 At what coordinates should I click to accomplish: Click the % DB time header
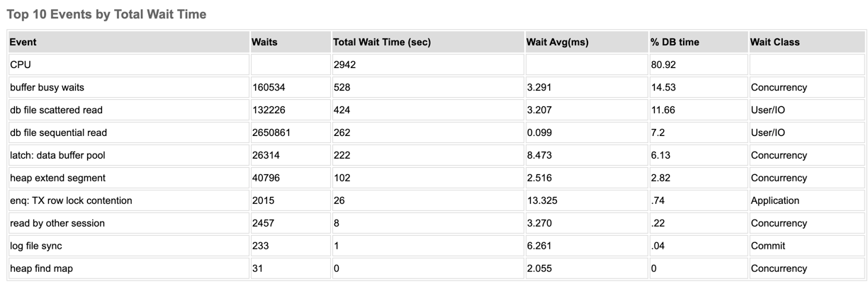[x=675, y=42]
